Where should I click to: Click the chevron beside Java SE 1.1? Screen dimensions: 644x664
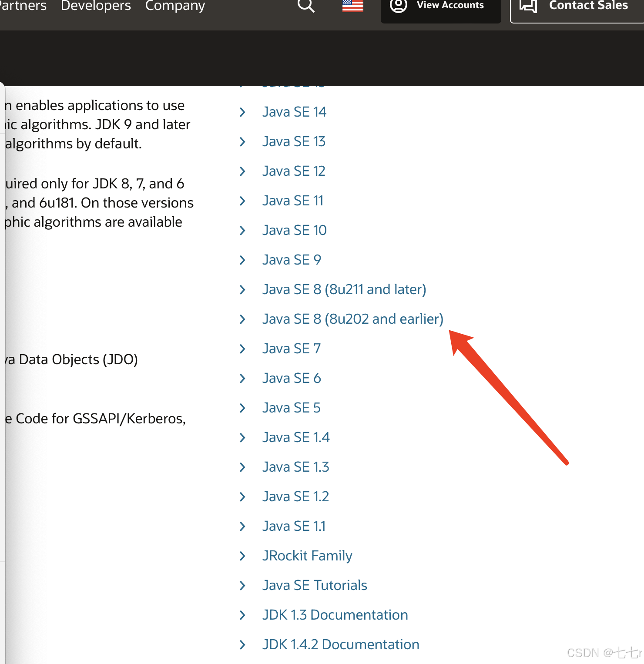[x=242, y=527]
